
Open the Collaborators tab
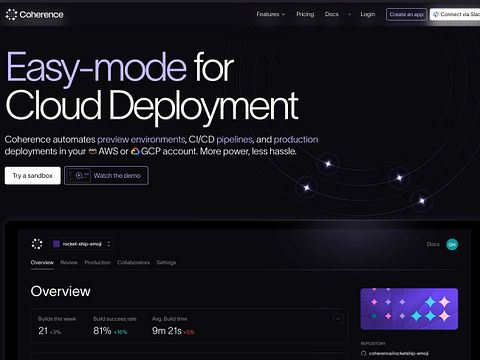(x=133, y=263)
